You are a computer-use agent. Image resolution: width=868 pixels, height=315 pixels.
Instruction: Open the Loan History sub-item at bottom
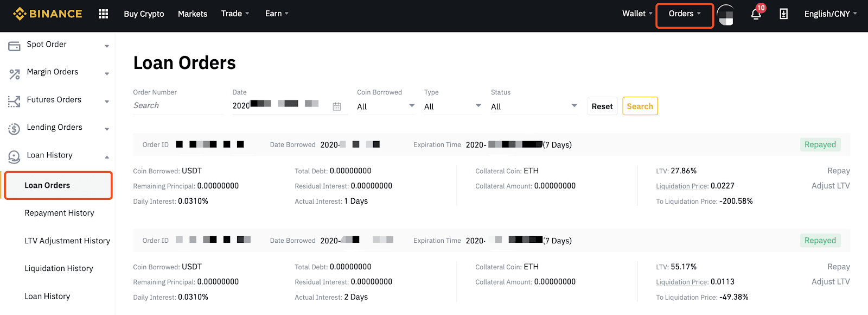click(47, 296)
